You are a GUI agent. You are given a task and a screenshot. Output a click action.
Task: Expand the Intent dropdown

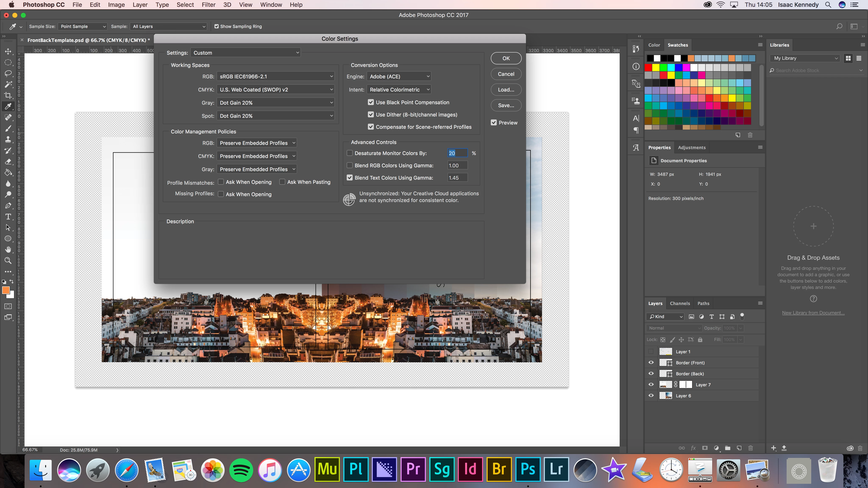[399, 90]
